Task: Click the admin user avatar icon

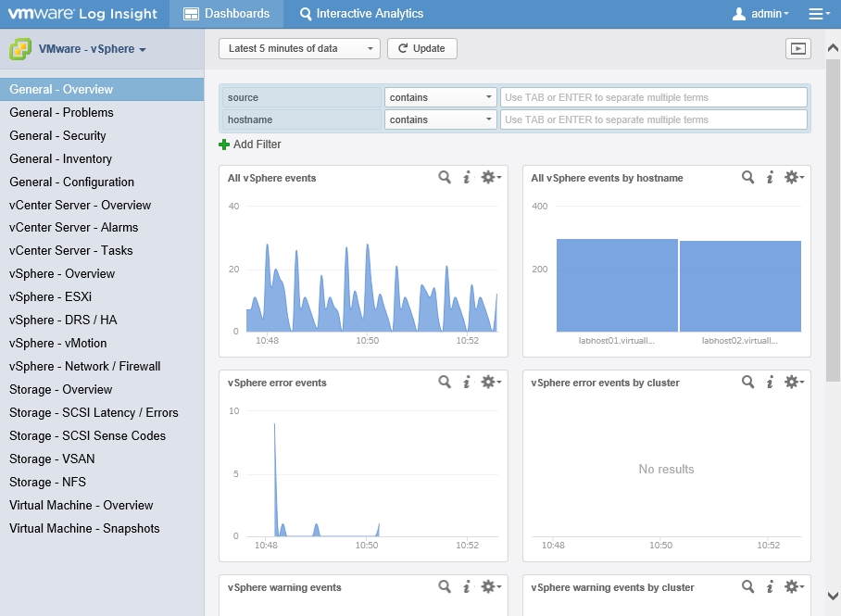Action: pyautogui.click(x=739, y=14)
